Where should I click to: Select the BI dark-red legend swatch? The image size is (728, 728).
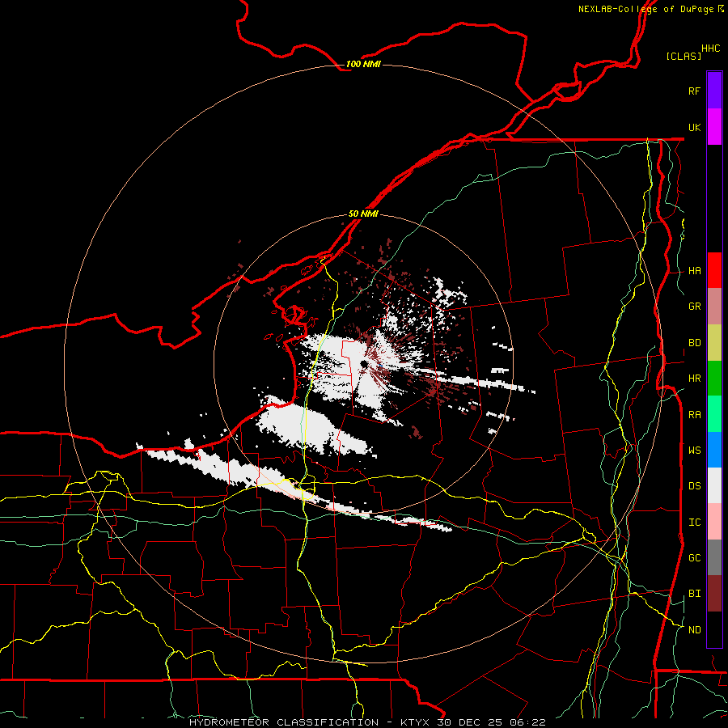(x=714, y=594)
